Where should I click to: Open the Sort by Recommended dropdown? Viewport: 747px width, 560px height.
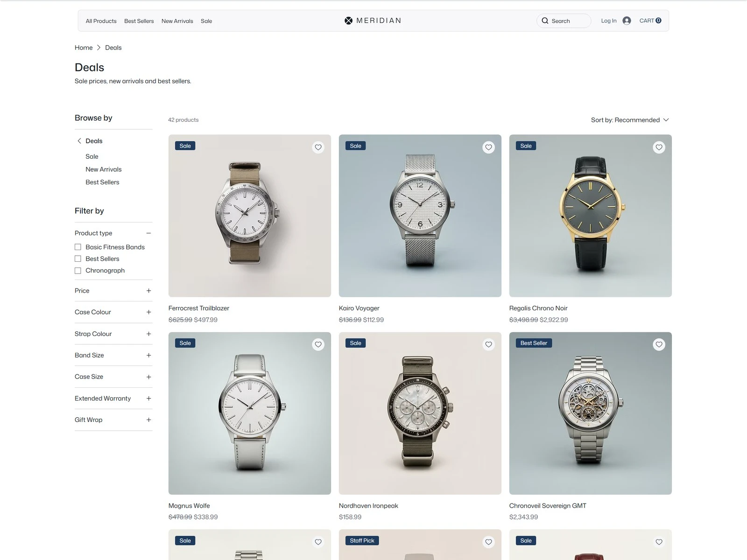tap(630, 120)
